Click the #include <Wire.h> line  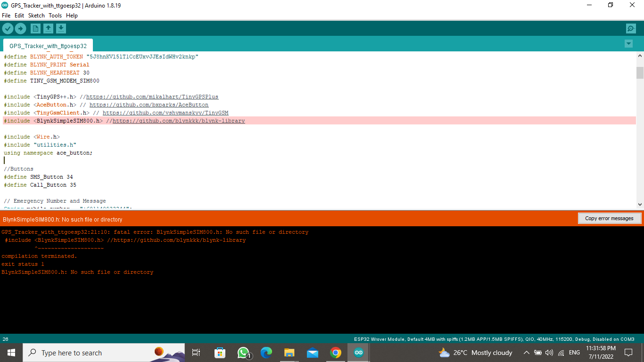(32, 137)
